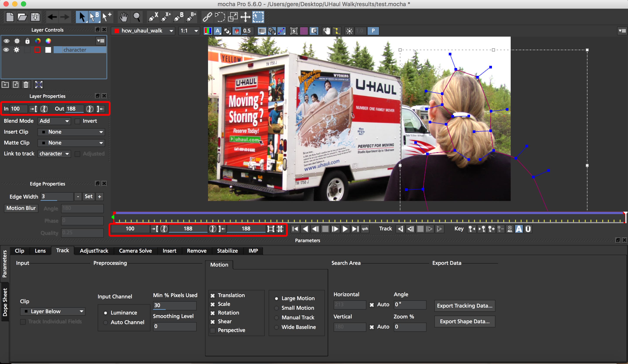The image size is (628, 364).
Task: Open the Dope Sheet side tab
Action: click(5, 302)
